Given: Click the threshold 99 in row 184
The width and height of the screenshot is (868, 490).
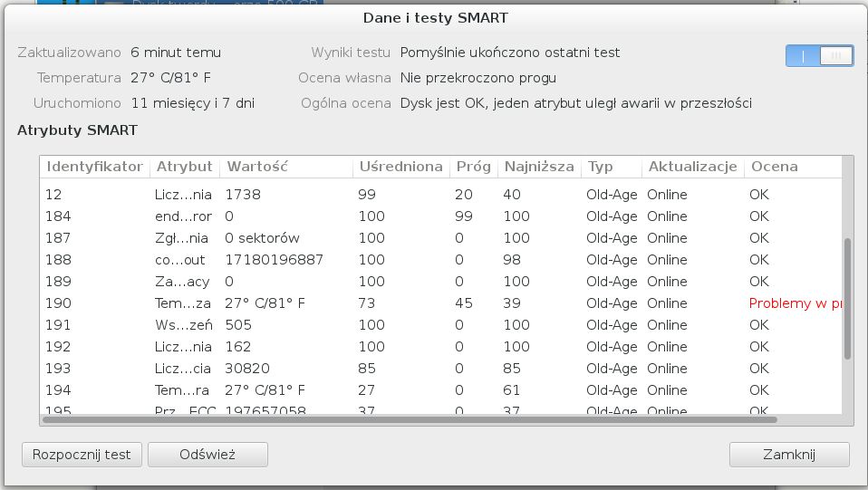Looking at the screenshot, I should pyautogui.click(x=464, y=216).
